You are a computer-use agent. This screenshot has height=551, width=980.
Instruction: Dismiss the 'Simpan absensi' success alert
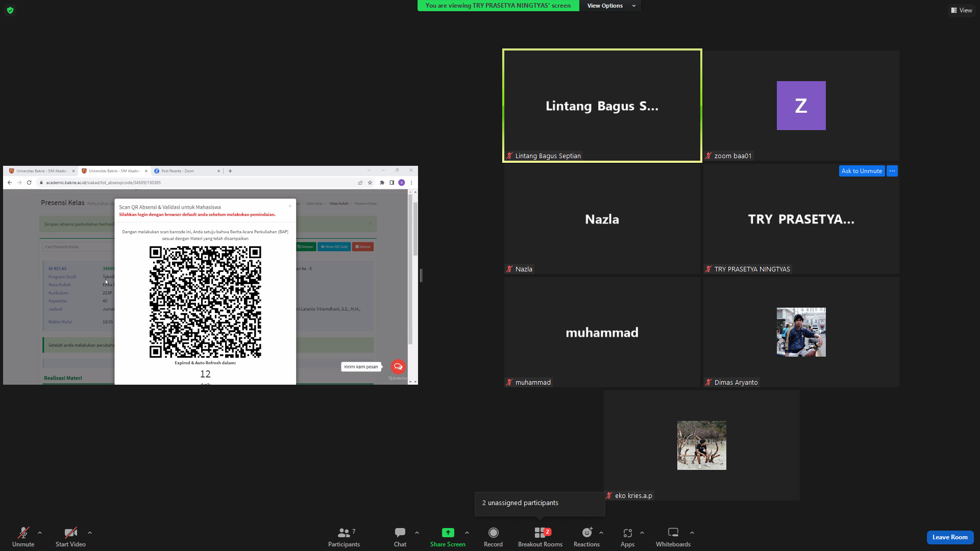pyautogui.click(x=370, y=224)
